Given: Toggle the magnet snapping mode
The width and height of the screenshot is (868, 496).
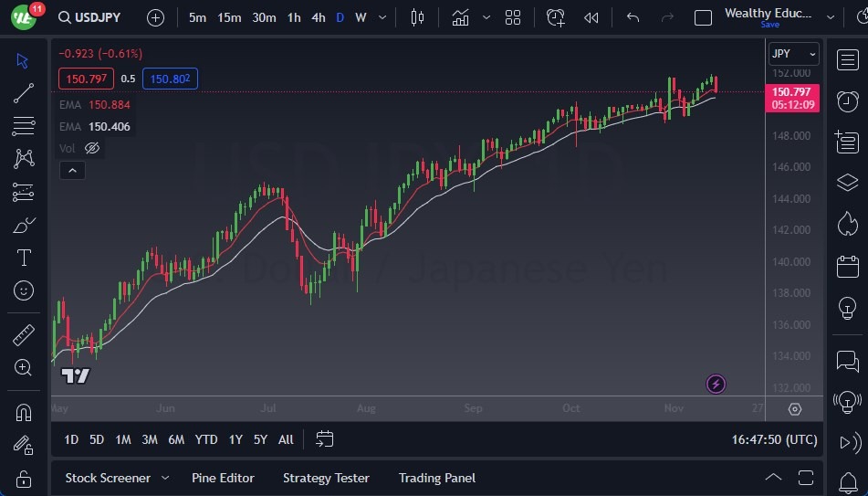Looking at the screenshot, I should pyautogui.click(x=24, y=412).
